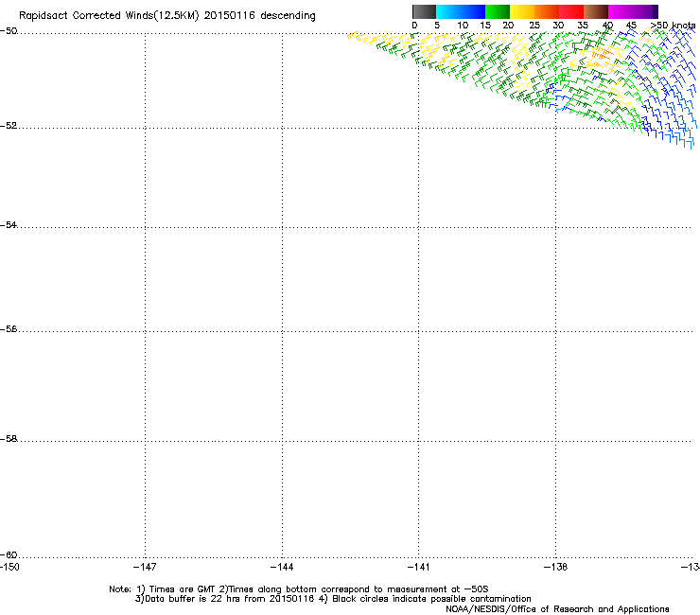Select the green 15-20 knots color segment
700x615 pixels.
tap(498, 11)
